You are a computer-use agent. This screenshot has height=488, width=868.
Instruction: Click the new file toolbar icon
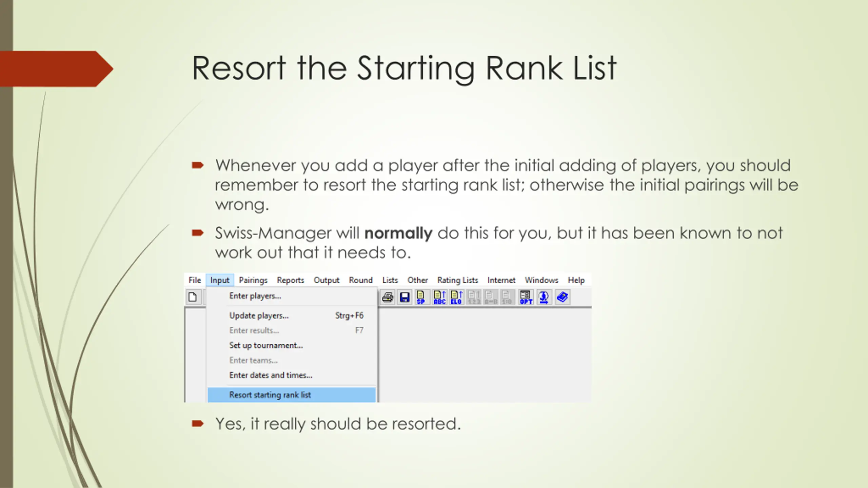[x=193, y=297]
